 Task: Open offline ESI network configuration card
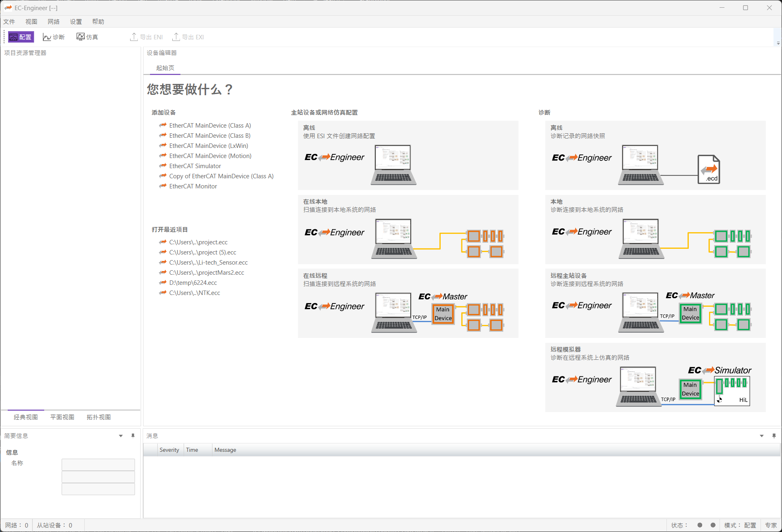click(x=408, y=155)
